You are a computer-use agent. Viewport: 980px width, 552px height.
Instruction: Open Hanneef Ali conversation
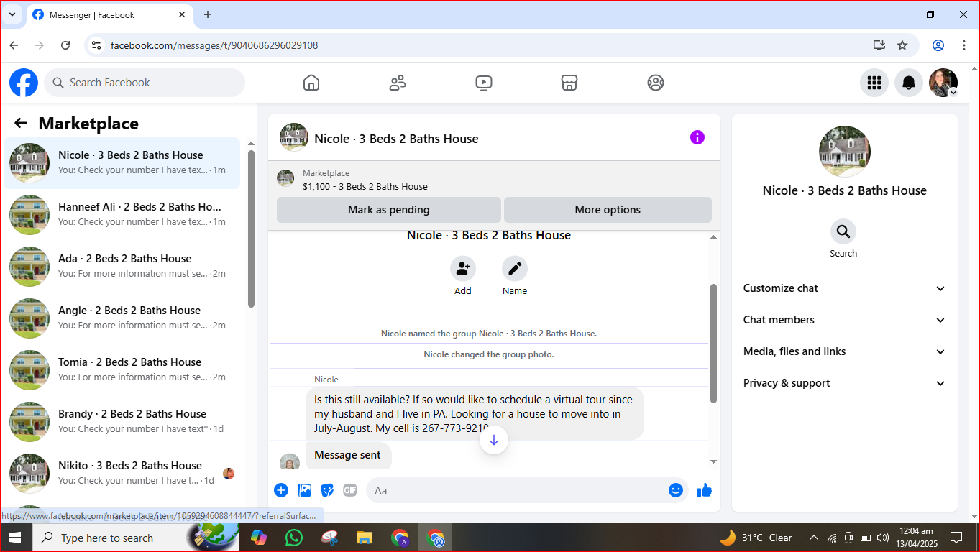(122, 215)
